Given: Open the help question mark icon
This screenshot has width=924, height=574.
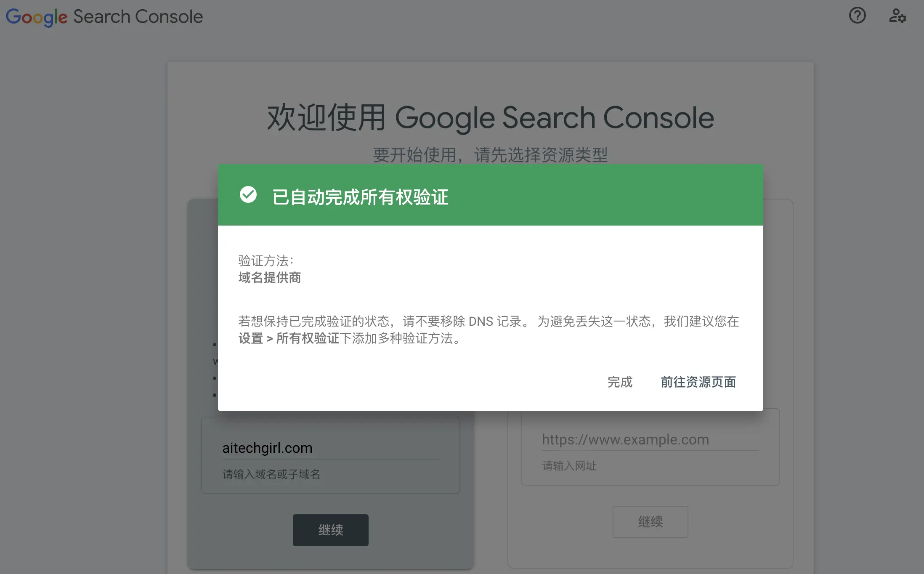Looking at the screenshot, I should (857, 16).
